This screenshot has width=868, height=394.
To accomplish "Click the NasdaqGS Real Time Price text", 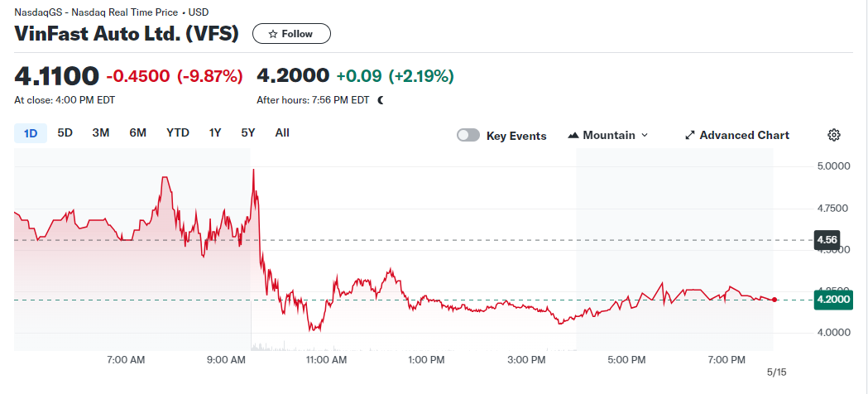I will coord(111,12).
